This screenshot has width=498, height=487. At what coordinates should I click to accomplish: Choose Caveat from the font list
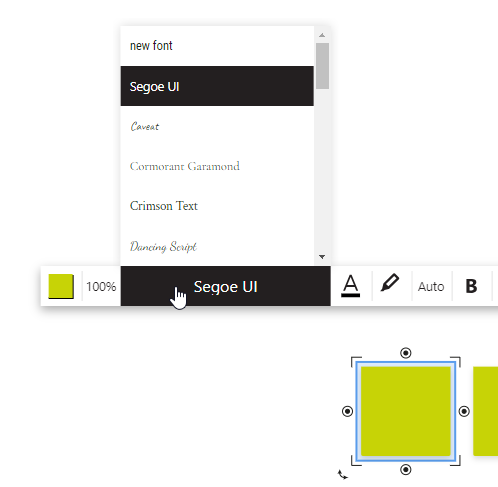pos(217,126)
